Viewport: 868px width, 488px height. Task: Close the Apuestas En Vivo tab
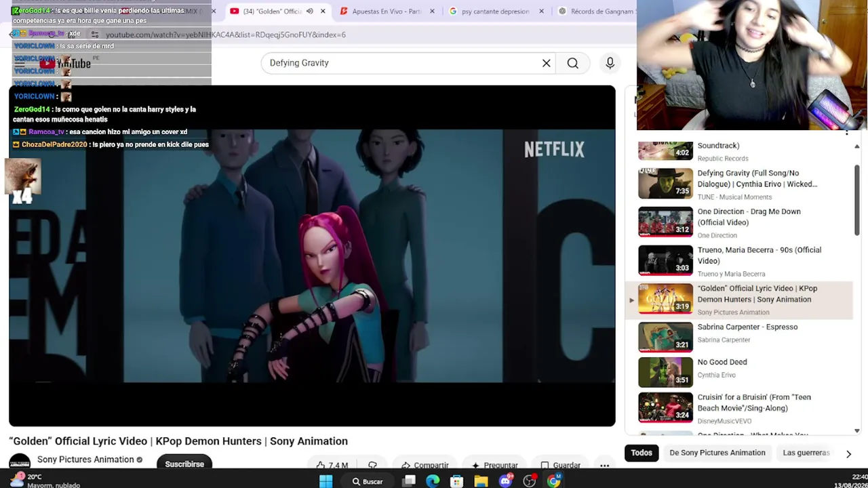[432, 12]
